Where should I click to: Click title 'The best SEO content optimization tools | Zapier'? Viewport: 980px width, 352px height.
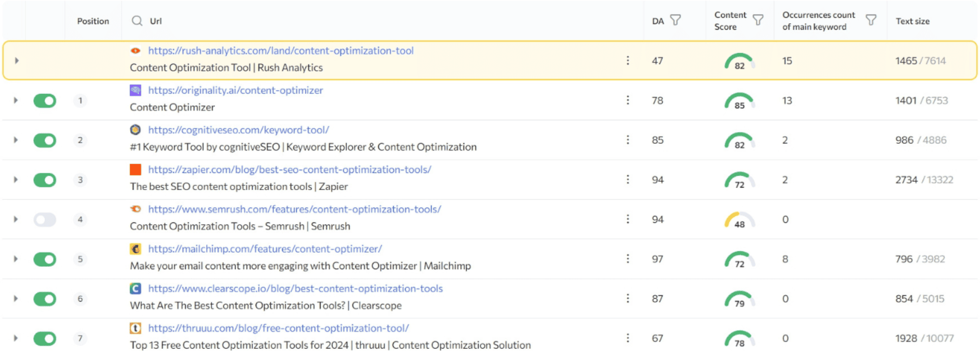coord(238,186)
